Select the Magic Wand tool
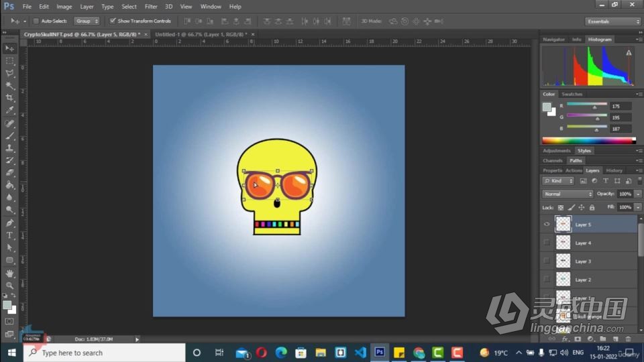The width and height of the screenshot is (644, 362). [x=9, y=86]
